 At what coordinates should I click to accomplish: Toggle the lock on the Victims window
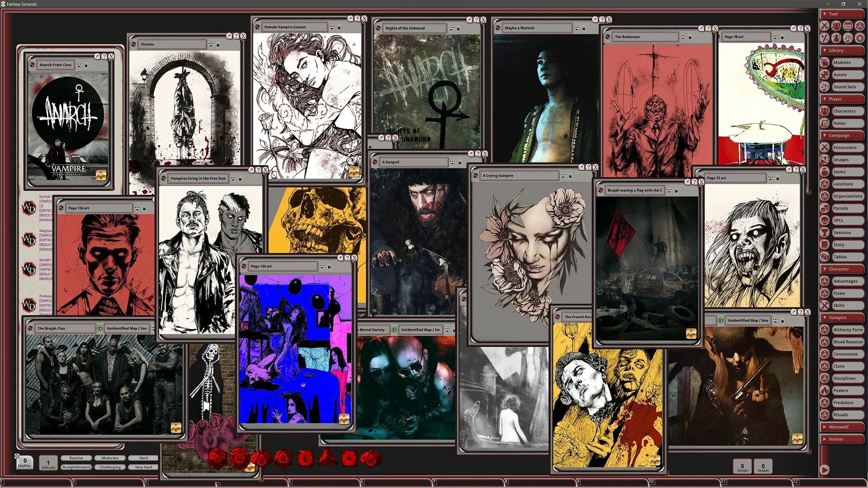[x=218, y=44]
